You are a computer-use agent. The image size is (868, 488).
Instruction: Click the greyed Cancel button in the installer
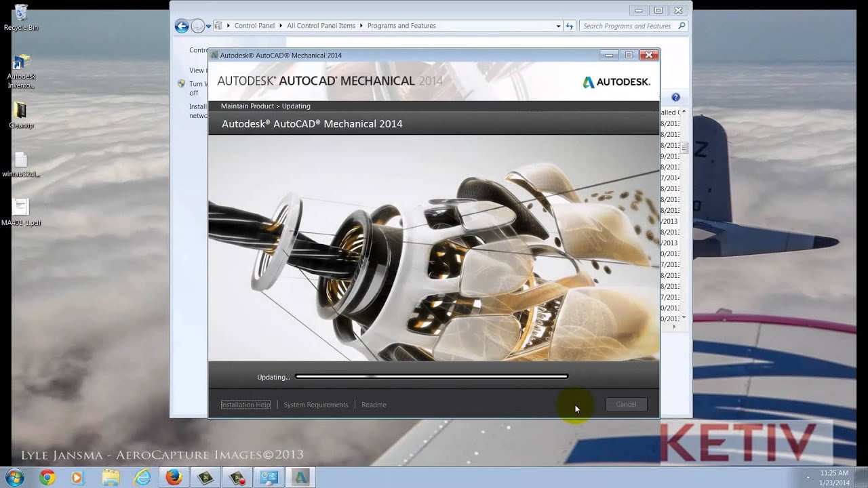pyautogui.click(x=626, y=405)
